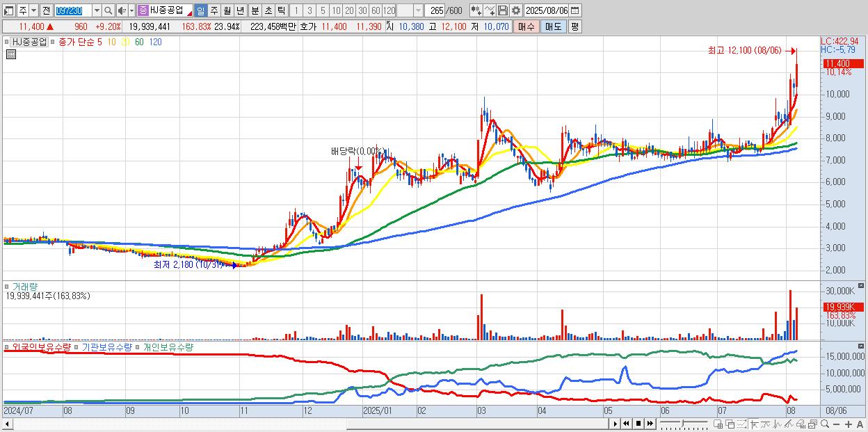Open the stock code dropdown arrow
This screenshot has width=868, height=432.
(97, 10)
